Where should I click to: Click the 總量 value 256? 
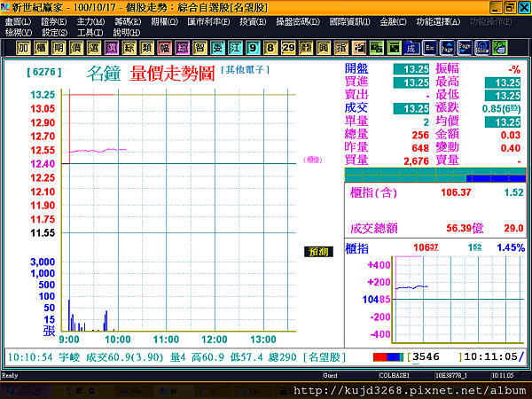click(420, 135)
